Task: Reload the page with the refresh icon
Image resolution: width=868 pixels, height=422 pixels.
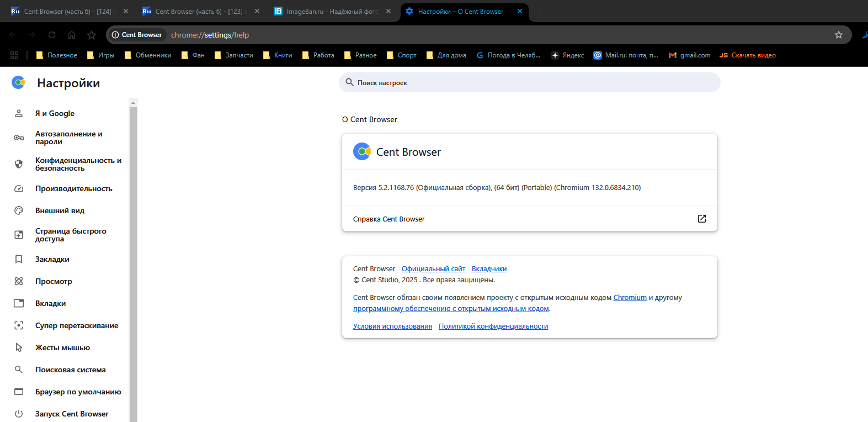Action: [x=52, y=35]
